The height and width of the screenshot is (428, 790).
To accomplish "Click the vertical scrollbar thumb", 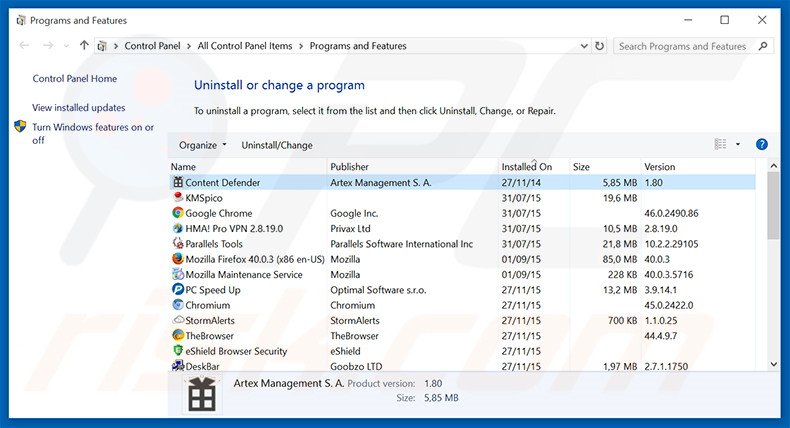I will coord(773,206).
